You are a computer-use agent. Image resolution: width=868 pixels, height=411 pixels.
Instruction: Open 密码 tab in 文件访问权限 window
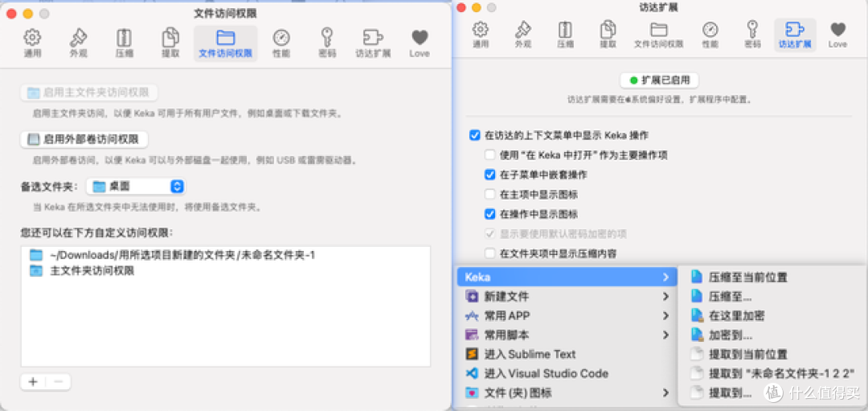click(327, 43)
